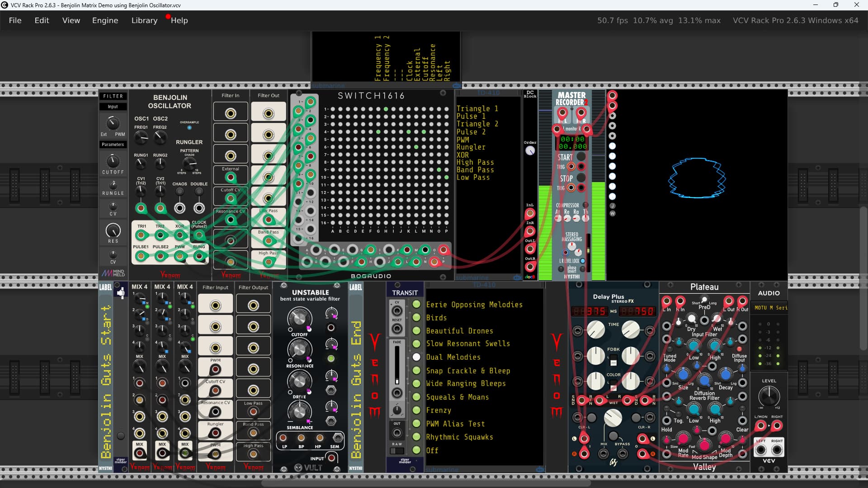
Task: Click the Decay knob on Plateau
Action: (725, 374)
